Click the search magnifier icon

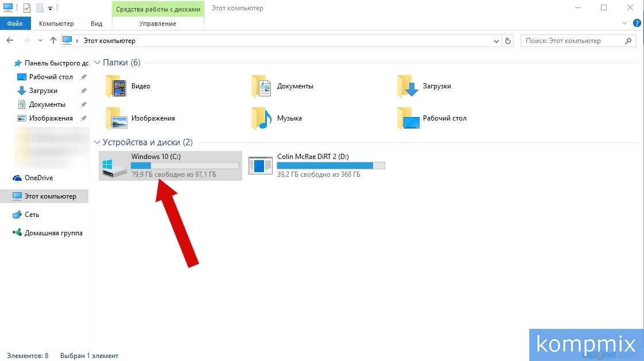point(628,41)
